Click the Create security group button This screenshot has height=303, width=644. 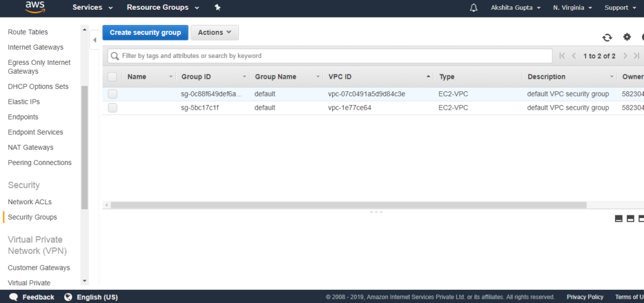(145, 33)
